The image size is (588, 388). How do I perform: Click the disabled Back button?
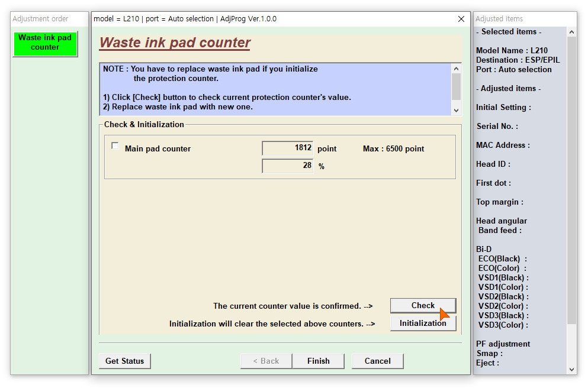[x=266, y=361]
